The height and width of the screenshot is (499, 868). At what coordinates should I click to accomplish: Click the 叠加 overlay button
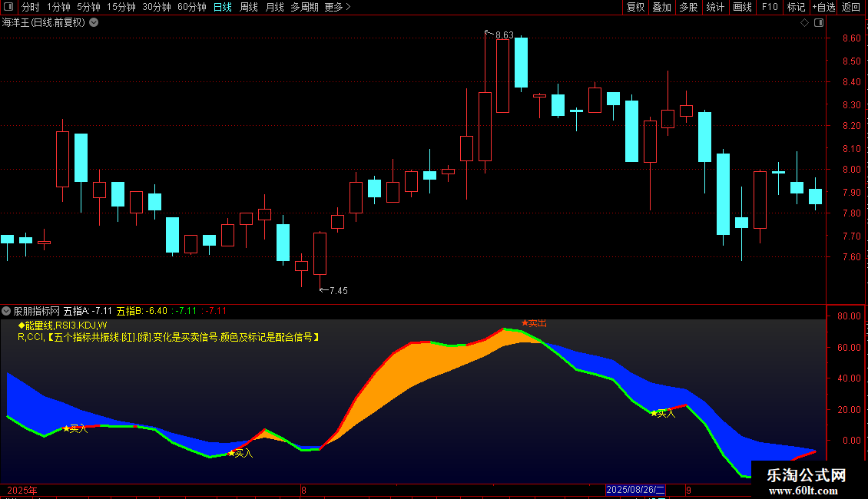661,7
